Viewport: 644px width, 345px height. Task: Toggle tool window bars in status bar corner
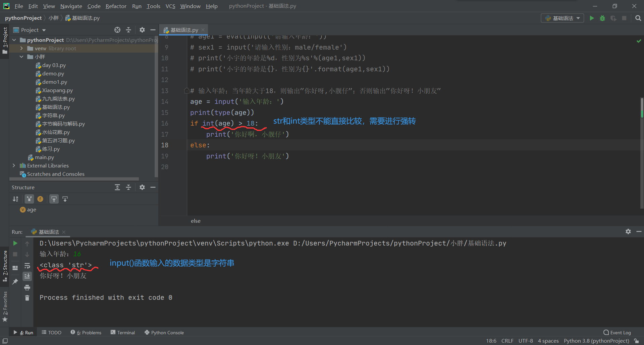coord(5,341)
